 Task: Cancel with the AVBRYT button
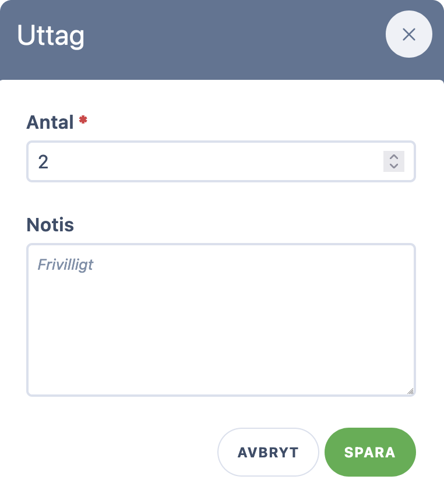pos(268,452)
